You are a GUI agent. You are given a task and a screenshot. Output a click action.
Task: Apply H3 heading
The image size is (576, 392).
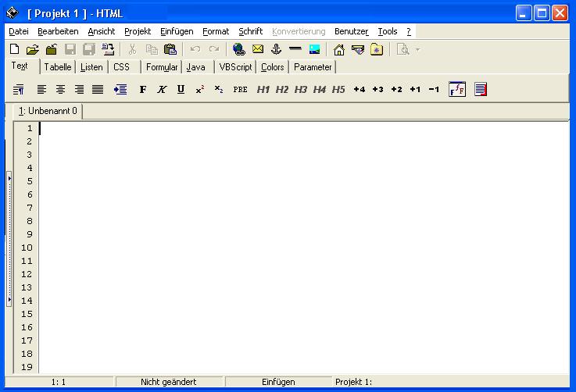point(300,89)
